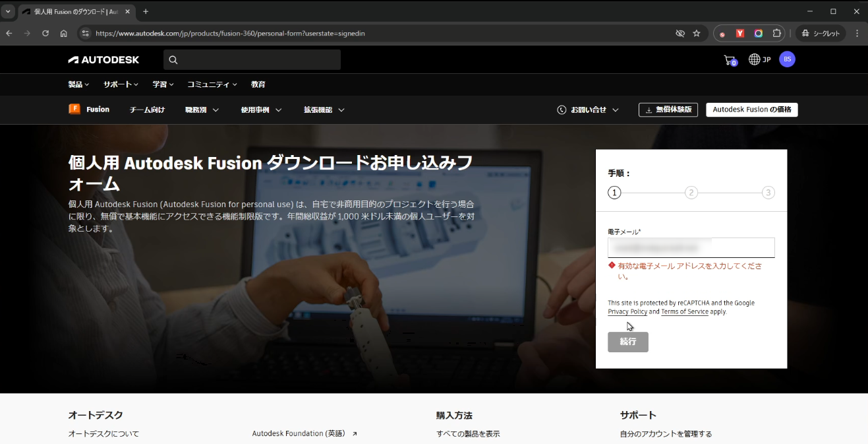
Task: Bookmark this page with star icon
Action: coord(697,33)
